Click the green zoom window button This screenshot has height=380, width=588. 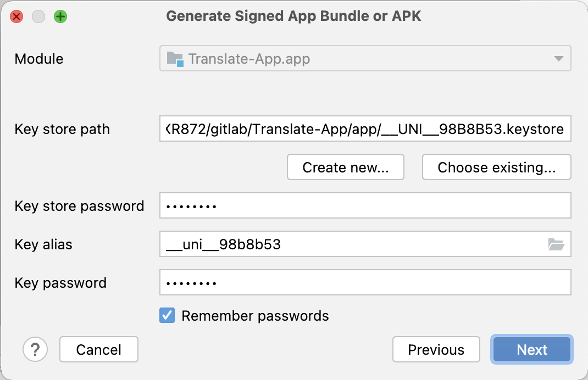60,16
